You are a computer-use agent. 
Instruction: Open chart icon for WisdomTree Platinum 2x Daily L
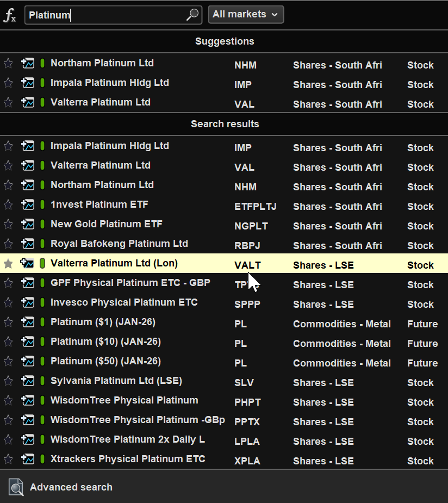coord(28,439)
